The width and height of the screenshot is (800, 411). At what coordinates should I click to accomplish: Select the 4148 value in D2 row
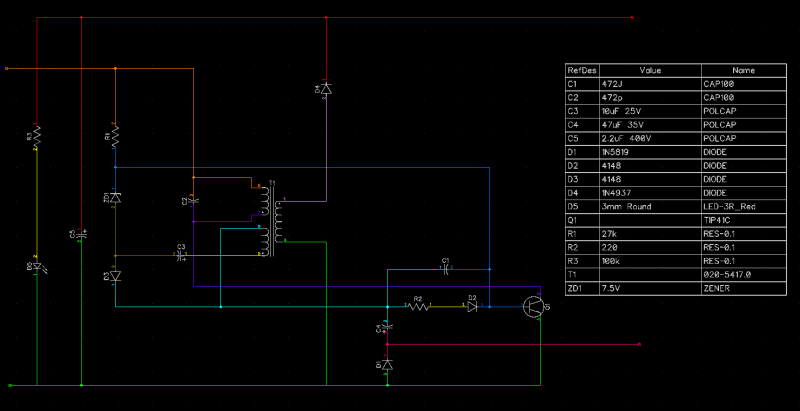tap(651, 166)
